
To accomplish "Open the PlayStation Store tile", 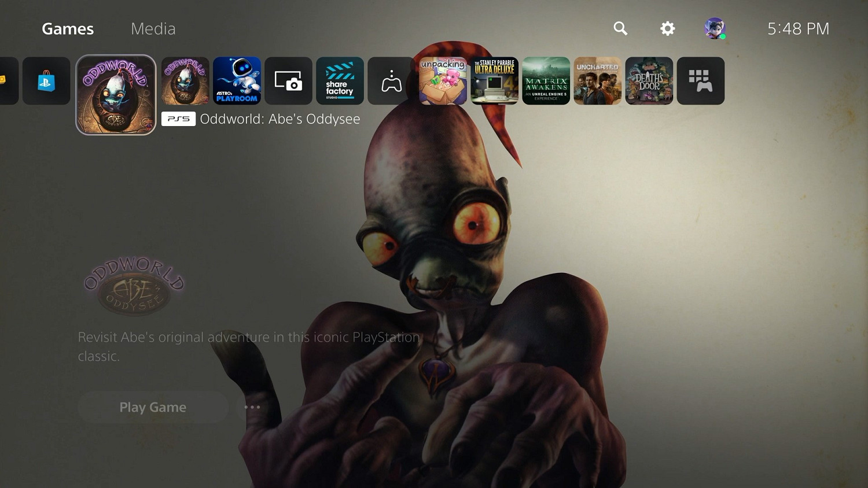I will (x=46, y=81).
